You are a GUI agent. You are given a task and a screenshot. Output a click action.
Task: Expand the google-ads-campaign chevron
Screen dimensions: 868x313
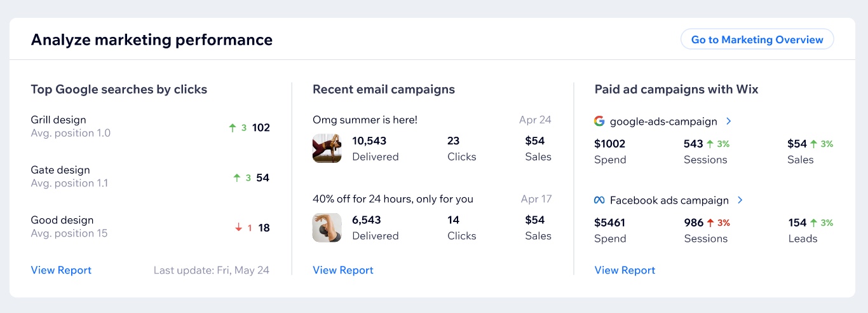[729, 121]
